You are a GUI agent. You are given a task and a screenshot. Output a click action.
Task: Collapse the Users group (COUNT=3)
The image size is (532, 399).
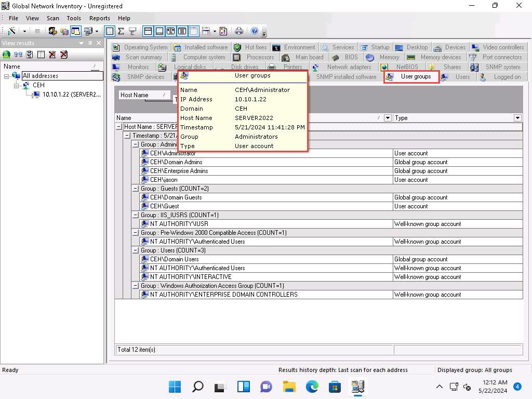point(136,250)
